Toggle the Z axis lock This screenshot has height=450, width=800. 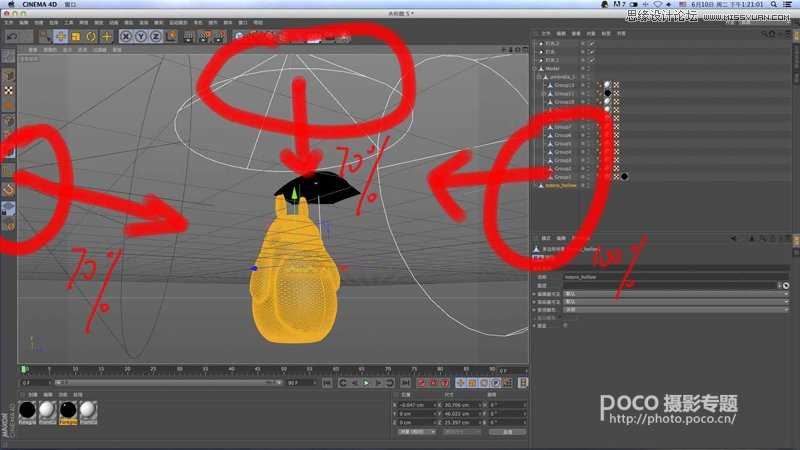[x=156, y=36]
